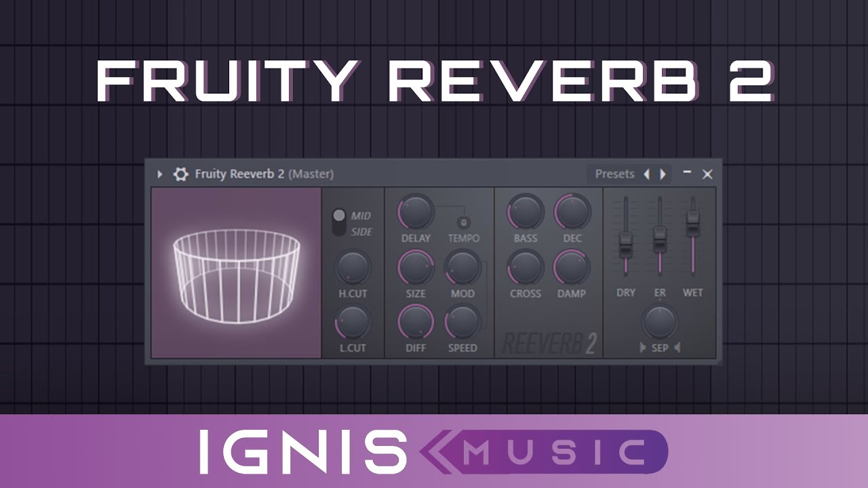Click the DAMP knob
This screenshot has height=488, width=868.
click(572, 266)
